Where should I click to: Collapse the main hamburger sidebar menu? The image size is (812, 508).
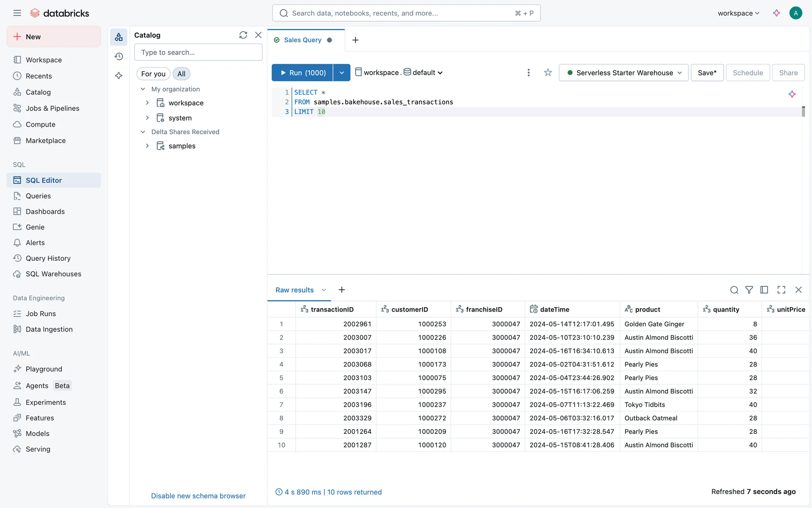point(17,13)
